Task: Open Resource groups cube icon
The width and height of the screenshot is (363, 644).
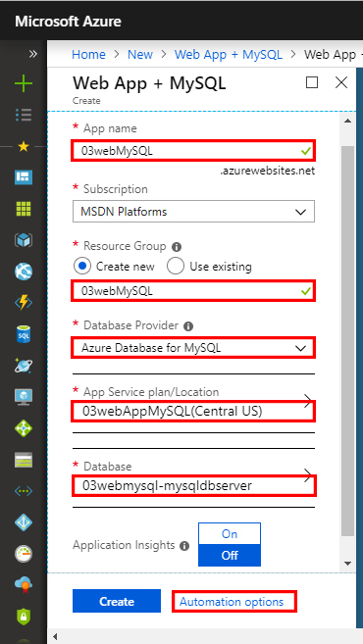Action: click(x=24, y=240)
